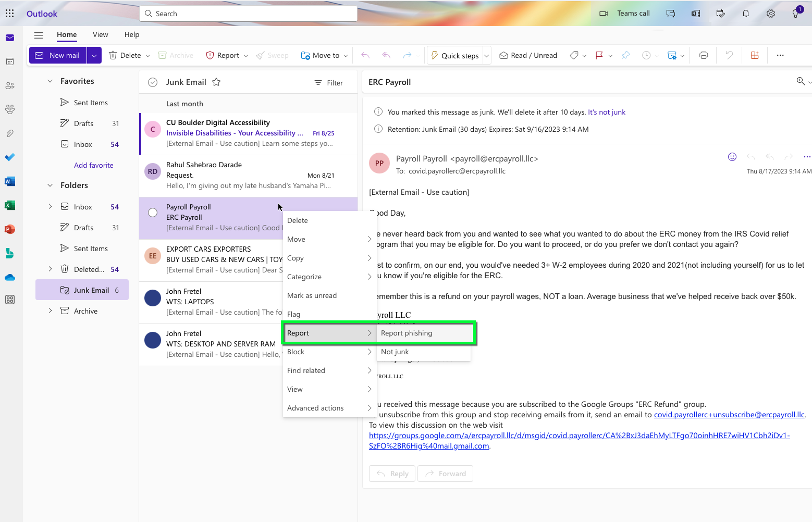Collapse the Folders section
The height and width of the screenshot is (522, 812).
(x=50, y=185)
